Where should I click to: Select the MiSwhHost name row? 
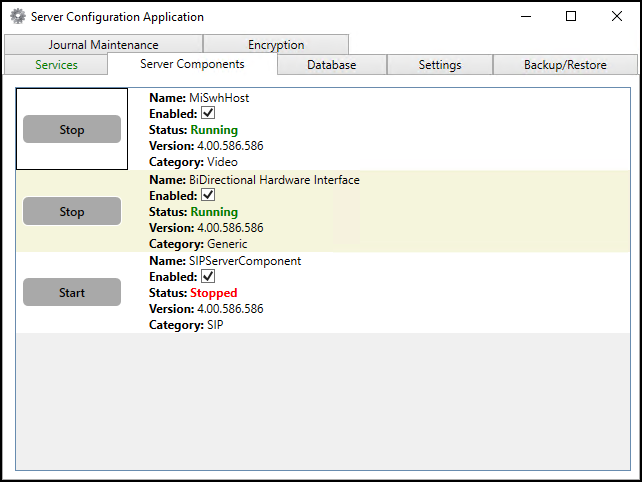219,98
